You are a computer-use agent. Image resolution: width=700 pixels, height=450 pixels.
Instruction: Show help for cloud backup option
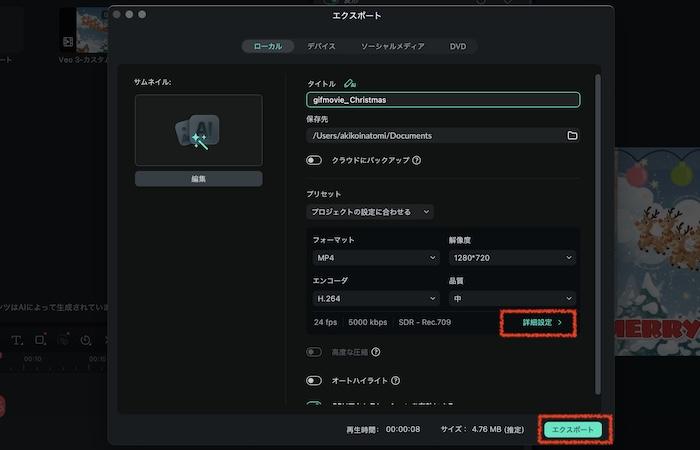tap(417, 160)
